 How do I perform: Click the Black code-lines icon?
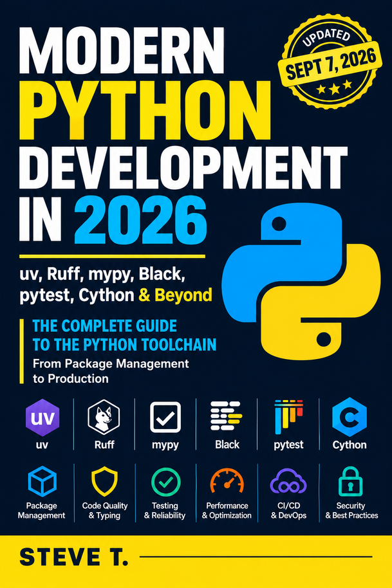226,416
